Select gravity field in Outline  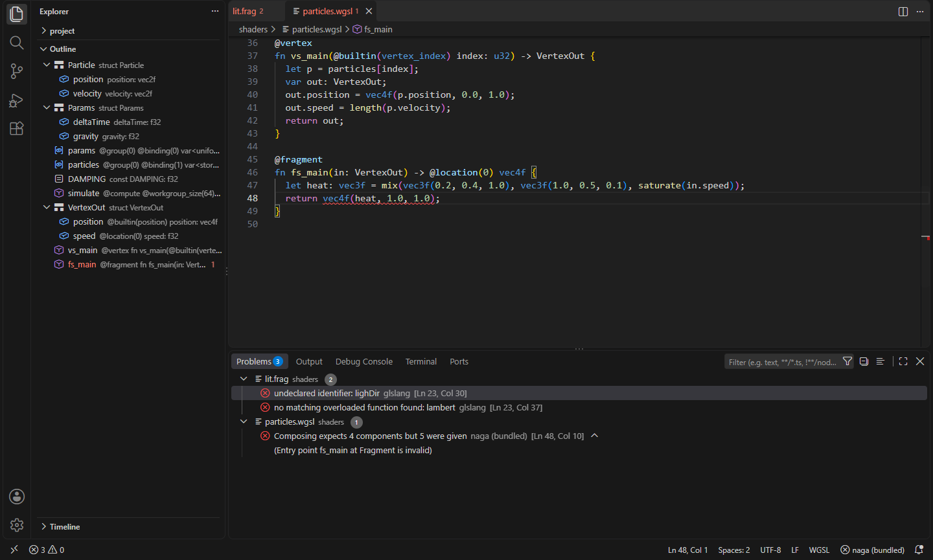coord(128,136)
